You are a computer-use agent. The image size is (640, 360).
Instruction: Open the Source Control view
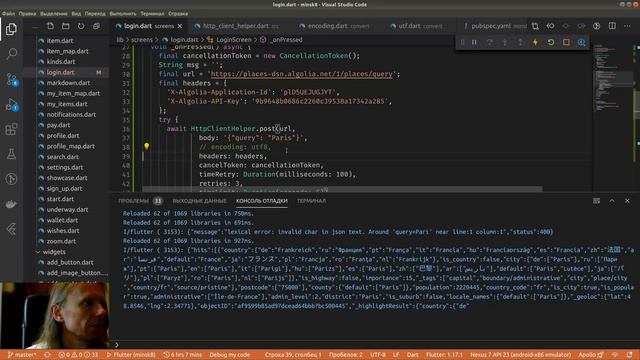pyautogui.click(x=11, y=79)
